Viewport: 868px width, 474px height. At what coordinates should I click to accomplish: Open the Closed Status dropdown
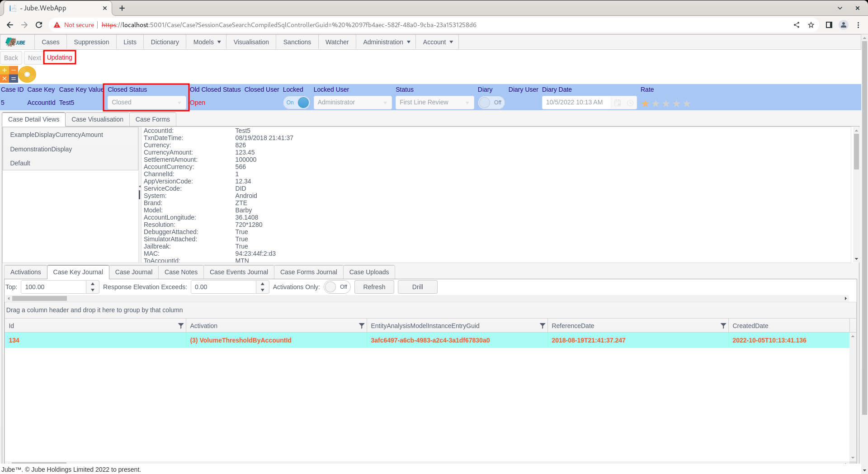click(146, 103)
